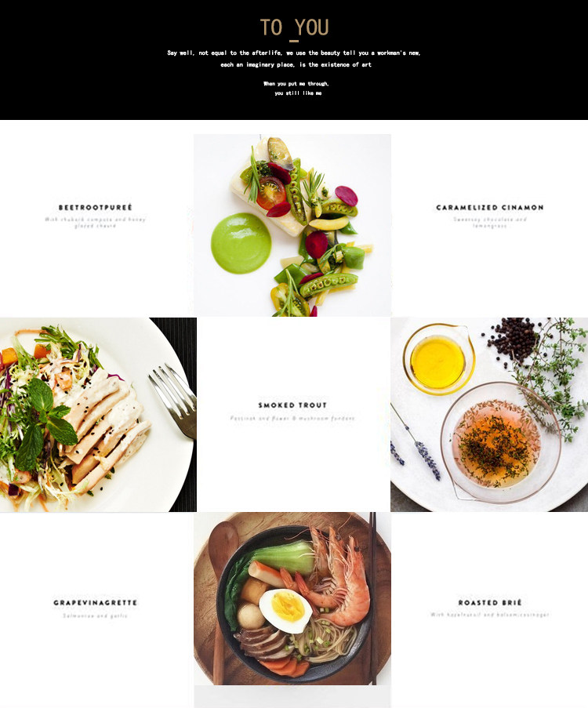The image size is (588, 708).
Task: Click the gold underscore below TO YOU
Action: pos(293,41)
